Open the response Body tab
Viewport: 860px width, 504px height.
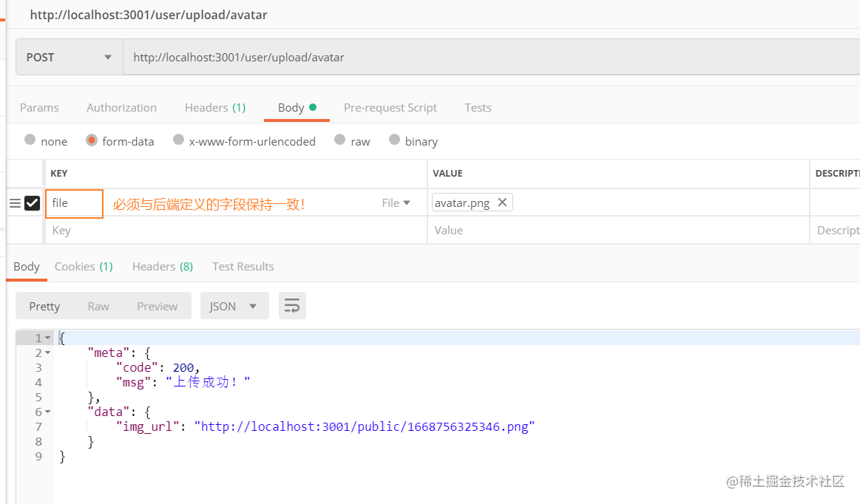coord(27,267)
